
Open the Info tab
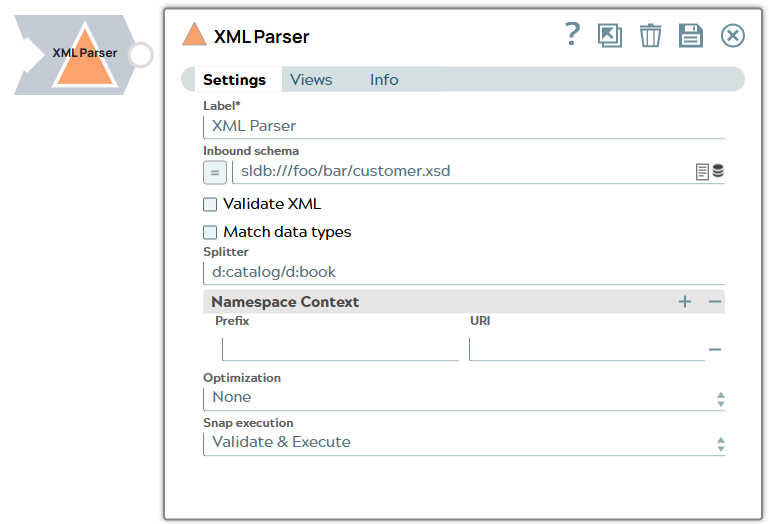[x=384, y=80]
